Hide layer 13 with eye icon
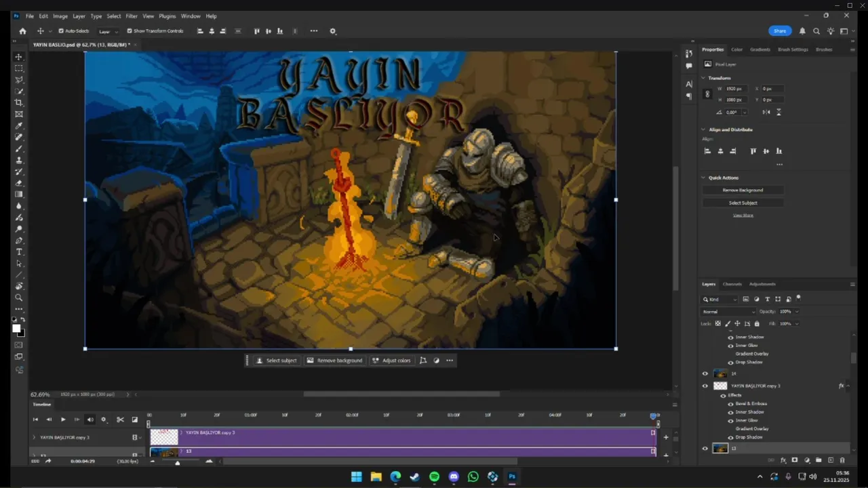 click(705, 449)
